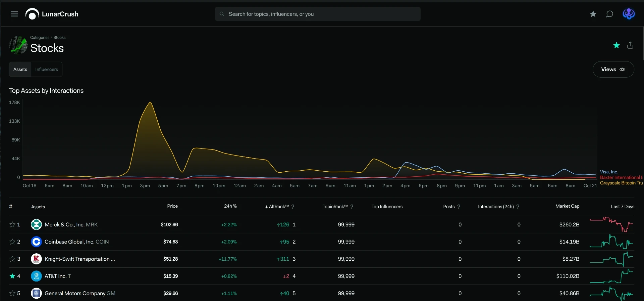Open favorites star in top bar
Viewport: 644px width, 301px height.
593,14
